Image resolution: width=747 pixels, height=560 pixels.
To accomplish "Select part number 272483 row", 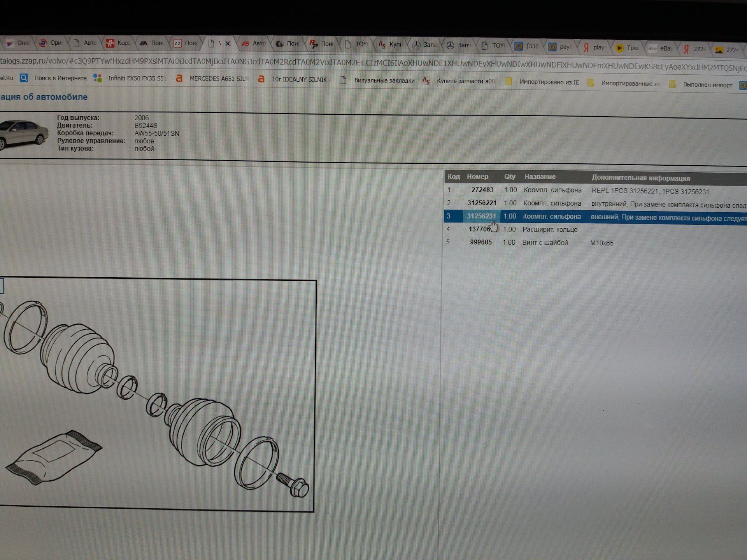I will coord(482,190).
